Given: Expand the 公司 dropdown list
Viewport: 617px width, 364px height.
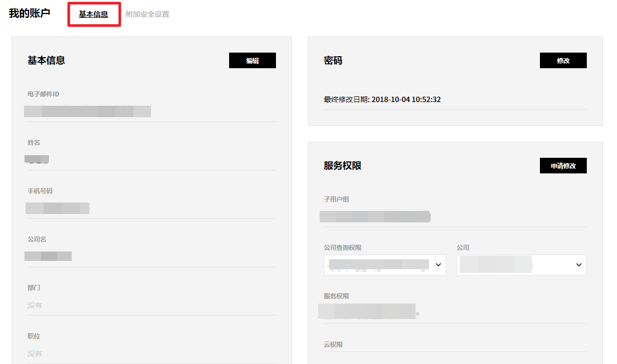Looking at the screenshot, I should click(x=521, y=265).
